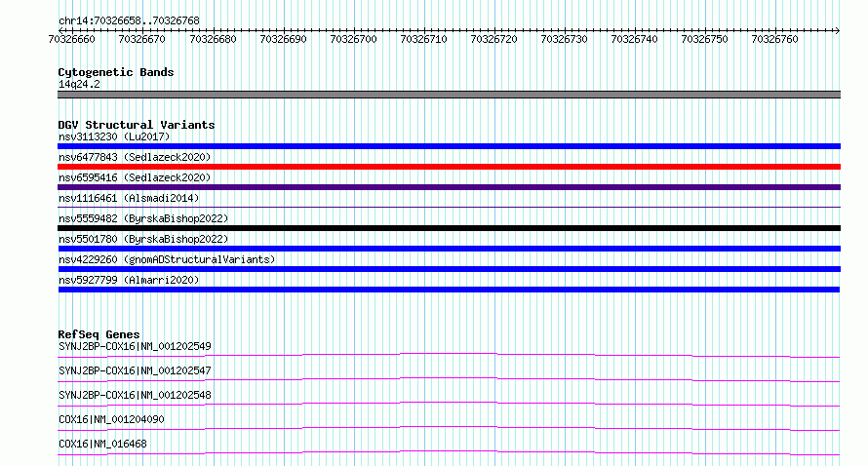Image resolution: width=868 pixels, height=466 pixels.
Task: Select ruler position 70326700
Action: coord(353,39)
